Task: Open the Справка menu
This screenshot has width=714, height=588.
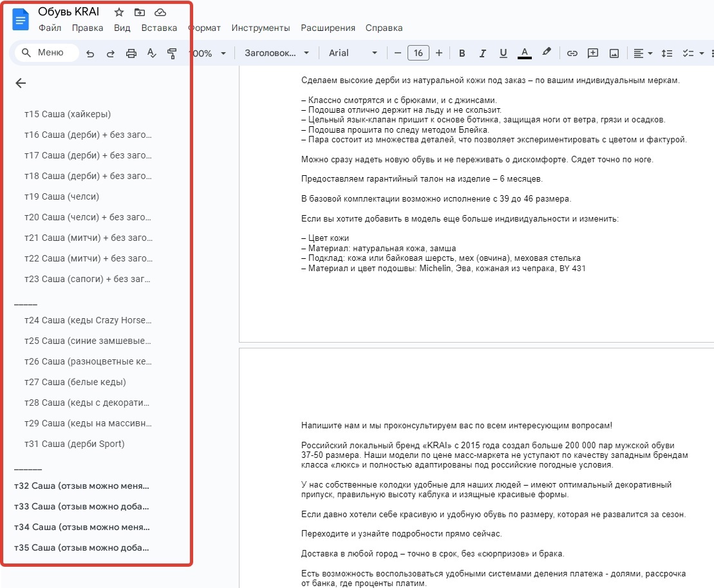Action: [x=384, y=28]
